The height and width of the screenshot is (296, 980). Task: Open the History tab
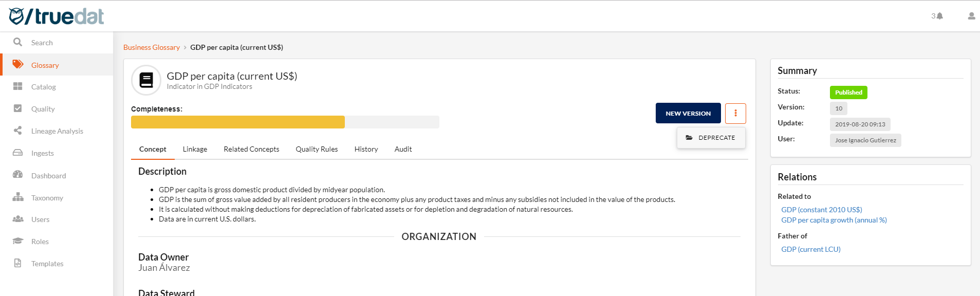(x=366, y=149)
